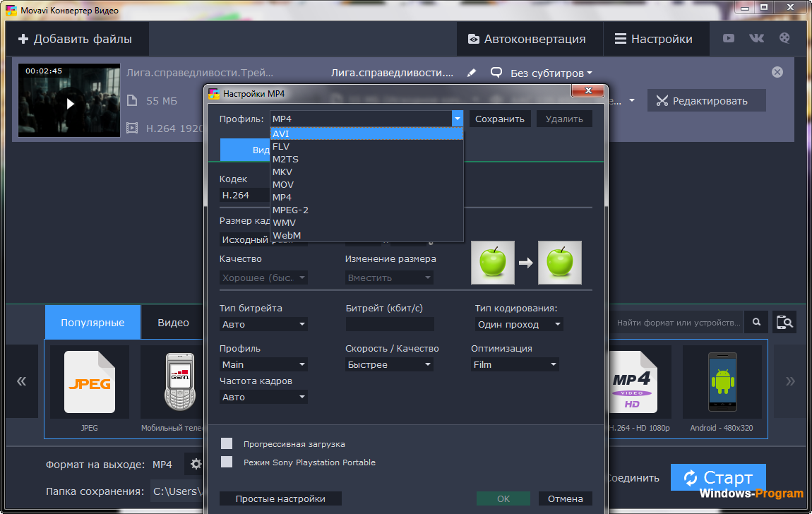Open output format settings gear icon
Viewport: 812px width, 514px height.
pos(196,464)
